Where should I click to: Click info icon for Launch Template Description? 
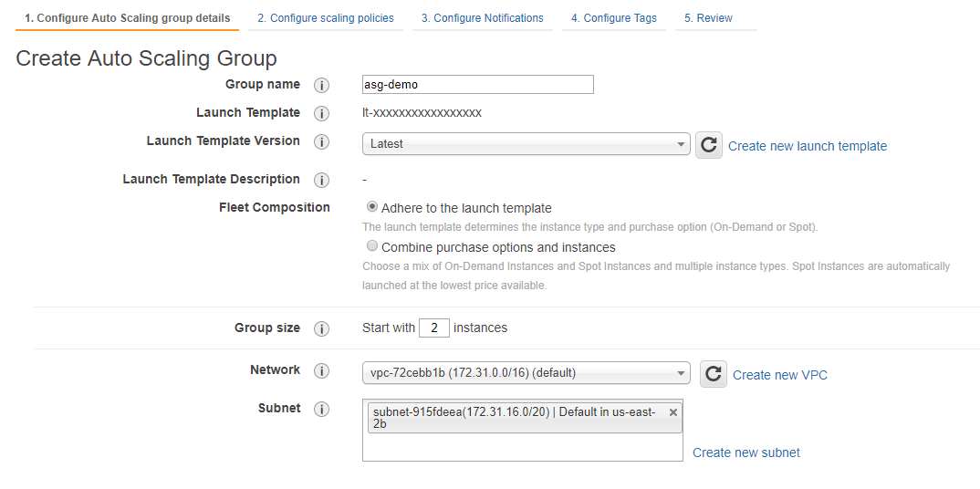point(321,181)
